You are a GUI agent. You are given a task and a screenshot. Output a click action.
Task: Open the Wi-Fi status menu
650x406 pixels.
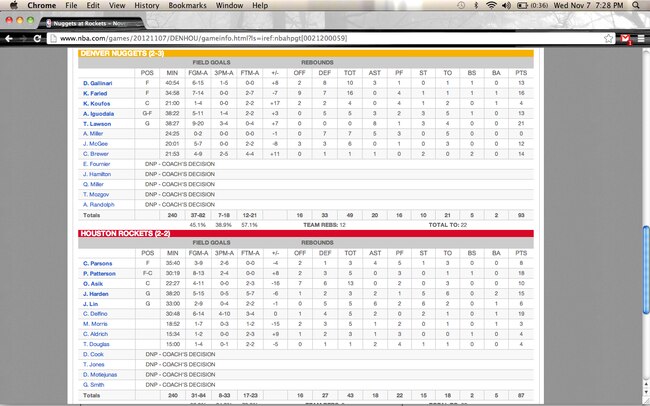(x=491, y=5)
